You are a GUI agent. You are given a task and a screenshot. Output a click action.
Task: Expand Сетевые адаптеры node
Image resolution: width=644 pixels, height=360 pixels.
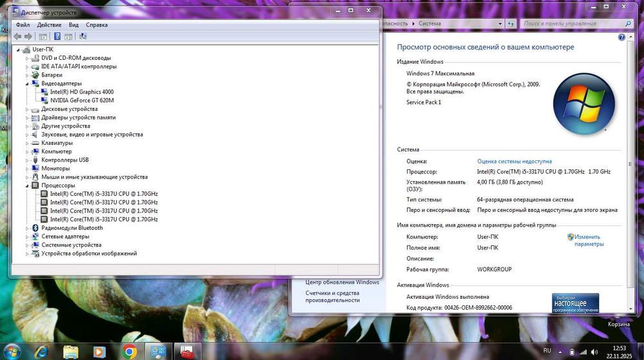click(x=27, y=236)
